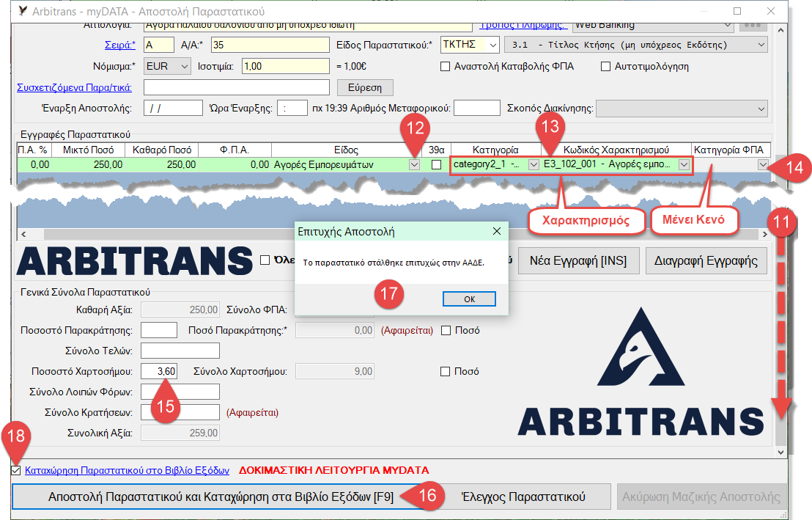Check Ποσό box beside Σύνολο Χαρτοσήμου
Screen dimensions: 812x520
(x=445, y=371)
